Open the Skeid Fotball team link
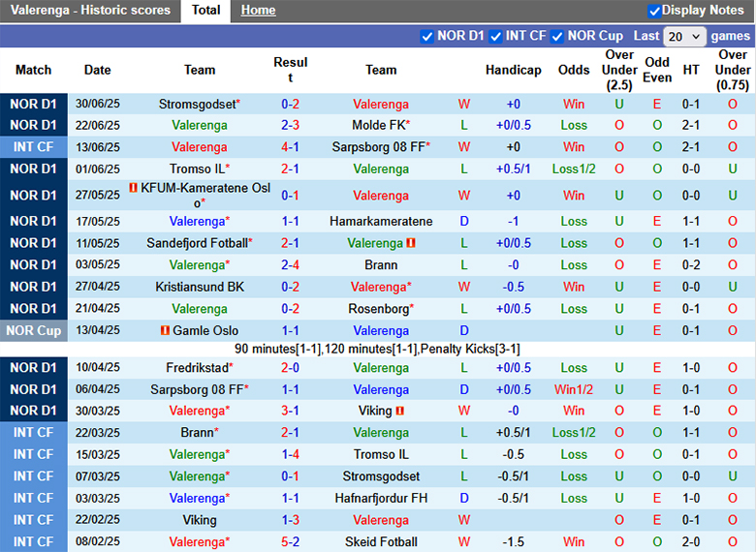756x552 pixels. (381, 542)
